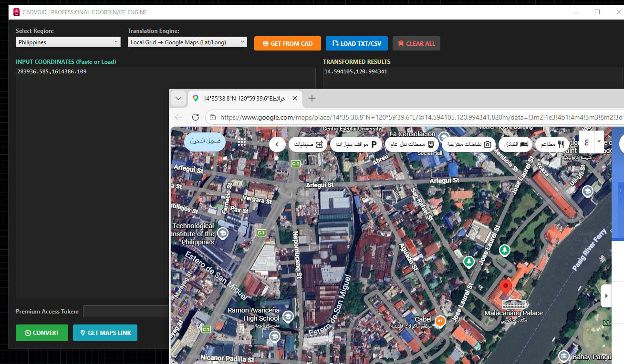Click the GET MAPS LINK button
Screen dimensions: 624x364
pyautogui.click(x=105, y=333)
